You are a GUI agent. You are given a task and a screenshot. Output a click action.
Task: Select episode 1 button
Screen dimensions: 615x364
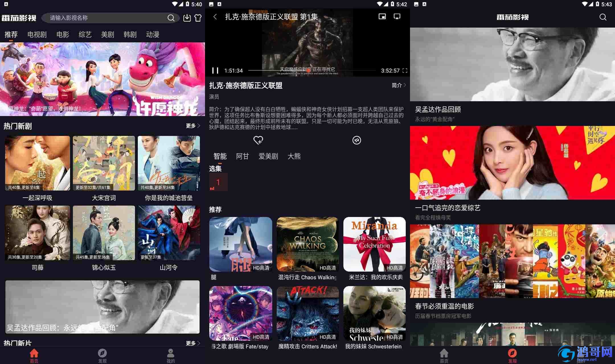tap(218, 182)
